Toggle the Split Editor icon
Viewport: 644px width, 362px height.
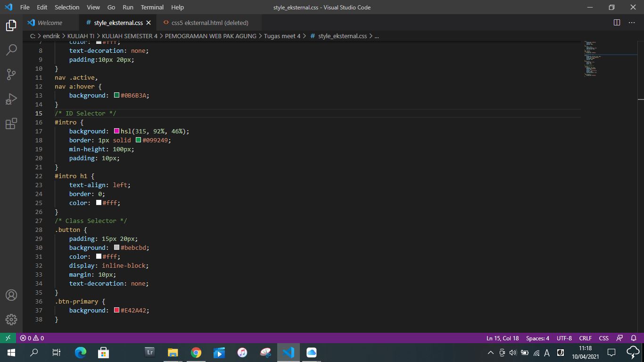click(617, 22)
